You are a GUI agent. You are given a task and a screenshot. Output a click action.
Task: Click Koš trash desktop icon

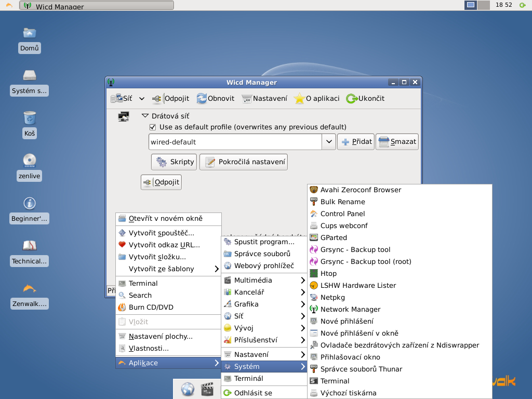pyautogui.click(x=30, y=125)
